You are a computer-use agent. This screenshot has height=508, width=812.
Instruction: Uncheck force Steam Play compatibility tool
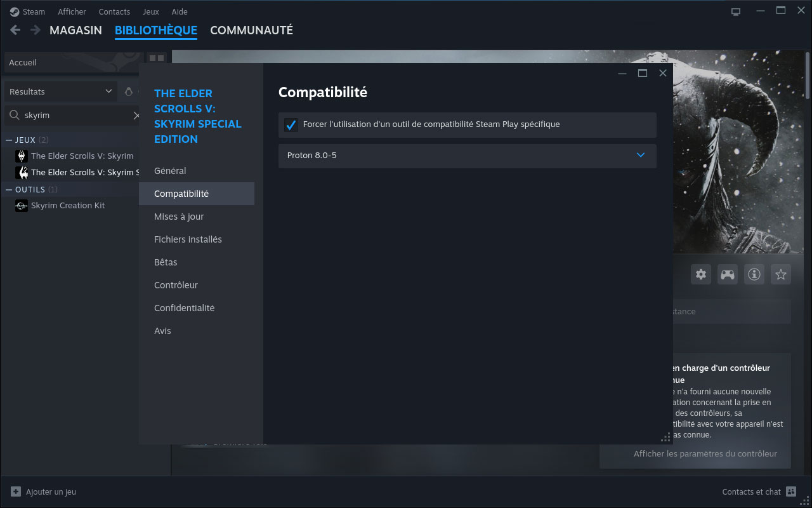point(291,124)
